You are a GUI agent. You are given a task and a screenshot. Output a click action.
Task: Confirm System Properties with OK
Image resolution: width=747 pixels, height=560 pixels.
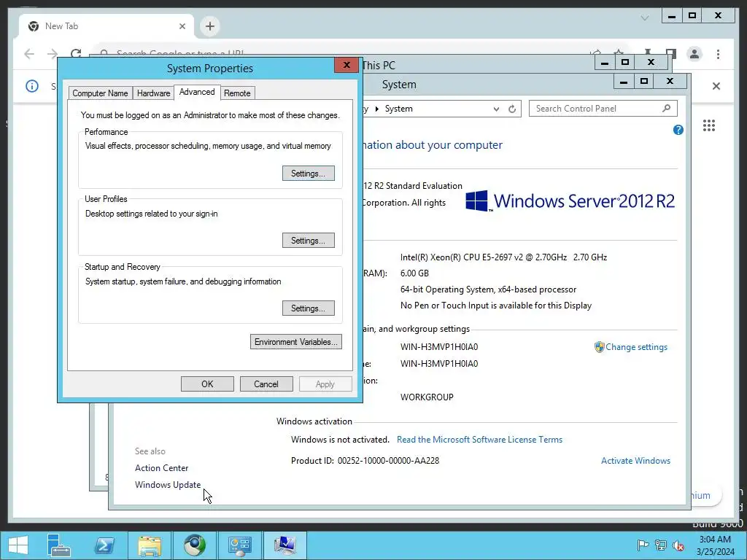207,384
